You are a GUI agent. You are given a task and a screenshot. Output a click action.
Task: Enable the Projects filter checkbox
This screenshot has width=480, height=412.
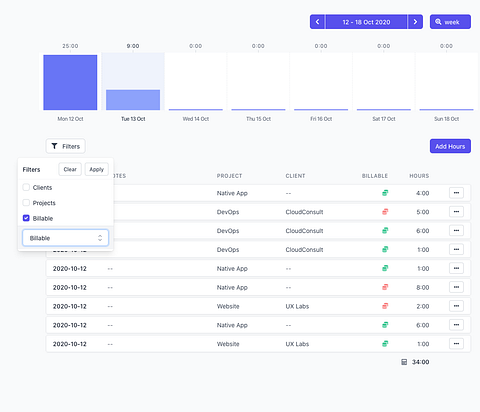(26, 203)
